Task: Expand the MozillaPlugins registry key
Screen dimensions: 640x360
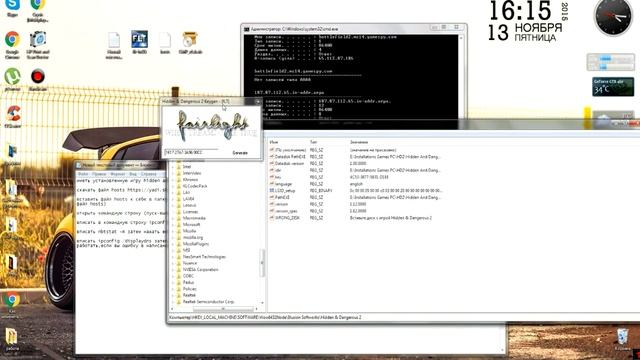Action: click(x=173, y=244)
